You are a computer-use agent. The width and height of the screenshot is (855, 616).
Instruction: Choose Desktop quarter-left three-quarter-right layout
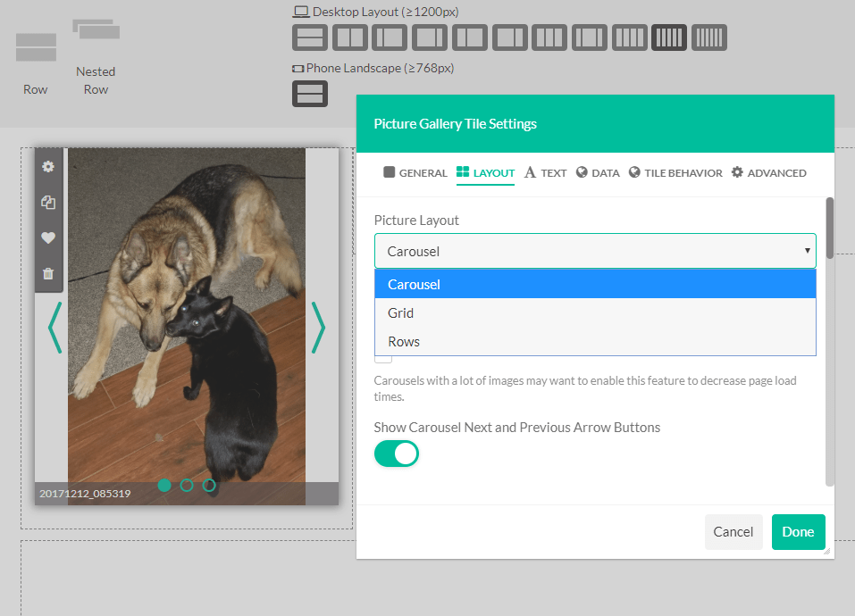390,37
